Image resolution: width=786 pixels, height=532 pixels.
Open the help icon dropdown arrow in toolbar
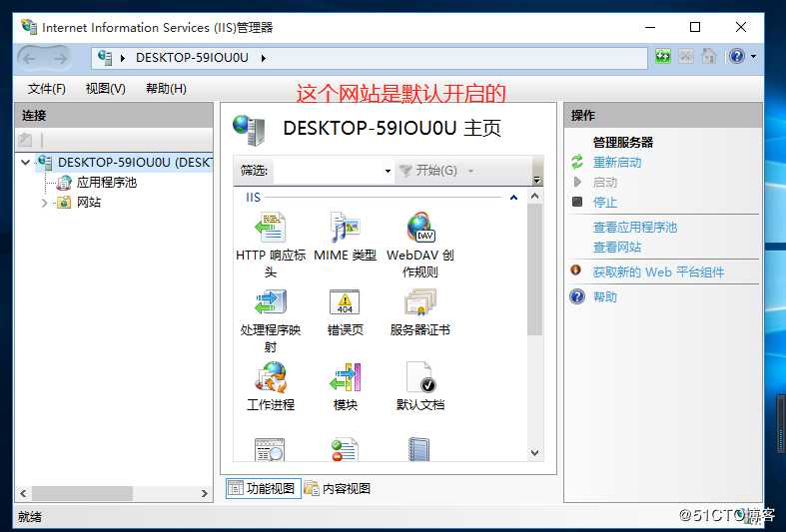pyautogui.click(x=753, y=56)
